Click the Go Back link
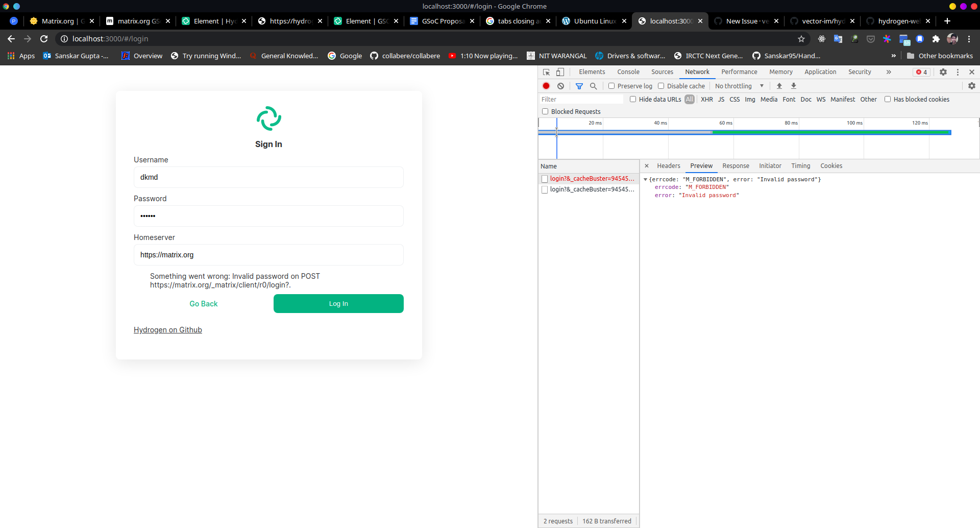Screen dimensions: 980x528 (x=204, y=304)
